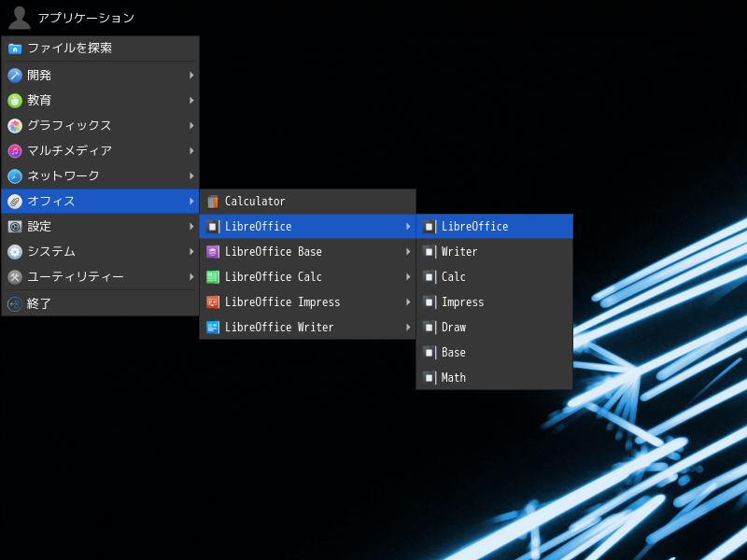
Task: Launch highlighted LibreOffice entry in last submenu
Action: [x=495, y=227]
